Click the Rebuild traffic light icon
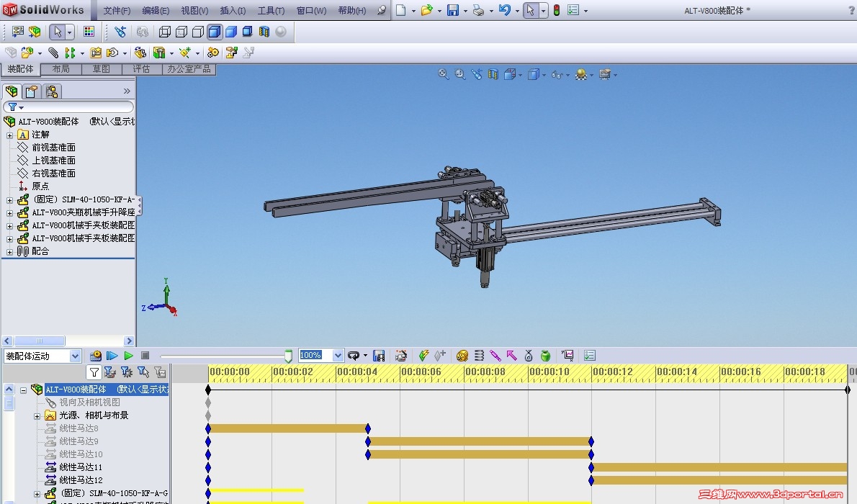The height and width of the screenshot is (504, 857). (x=556, y=10)
